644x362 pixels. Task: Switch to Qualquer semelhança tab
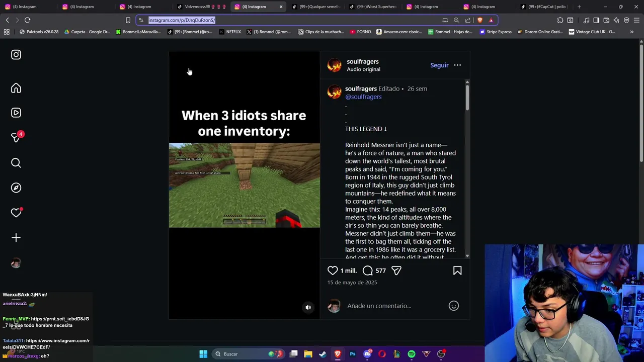pyautogui.click(x=315, y=7)
